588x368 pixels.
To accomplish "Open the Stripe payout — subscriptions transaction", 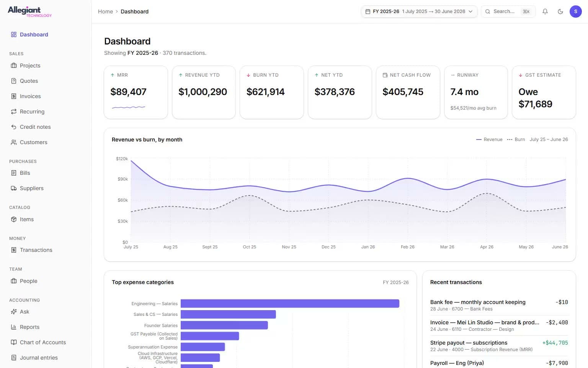I will (499, 346).
